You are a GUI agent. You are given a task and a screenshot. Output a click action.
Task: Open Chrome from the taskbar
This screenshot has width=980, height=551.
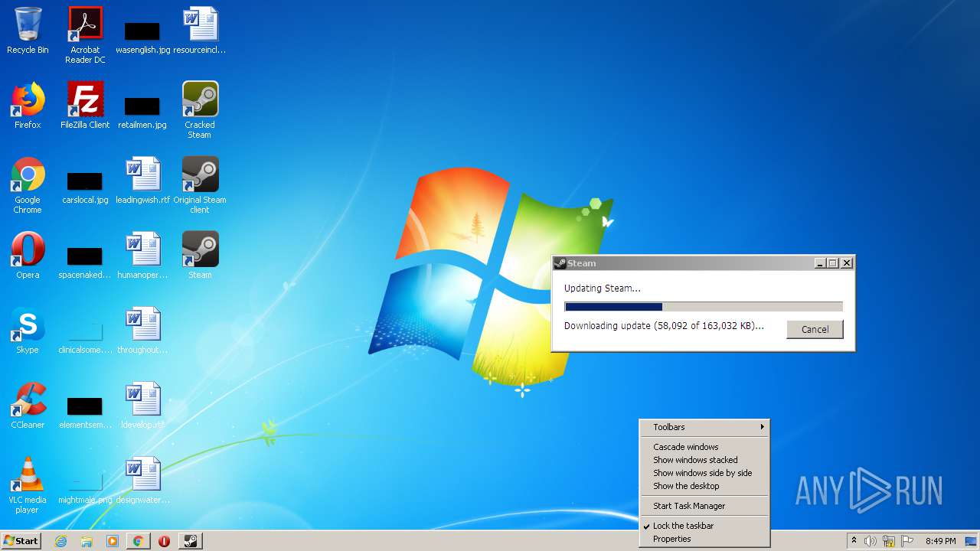point(138,541)
